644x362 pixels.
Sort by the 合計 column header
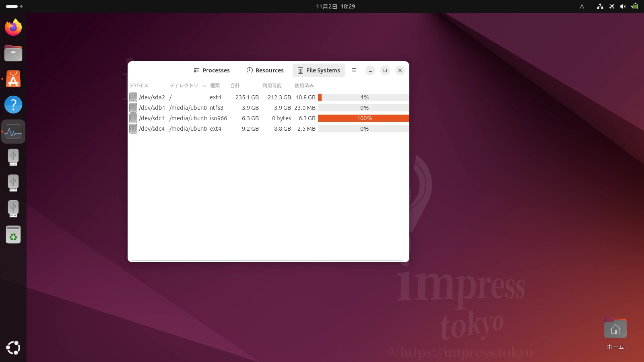point(235,86)
